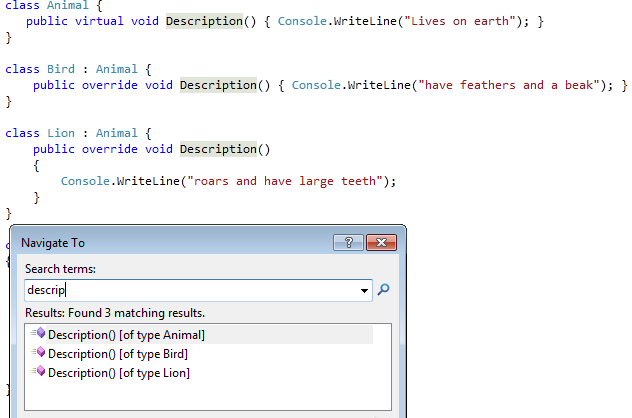Viewport: 632px width, 418px height.
Task: Click Description in the Bird class
Action: 218,85
